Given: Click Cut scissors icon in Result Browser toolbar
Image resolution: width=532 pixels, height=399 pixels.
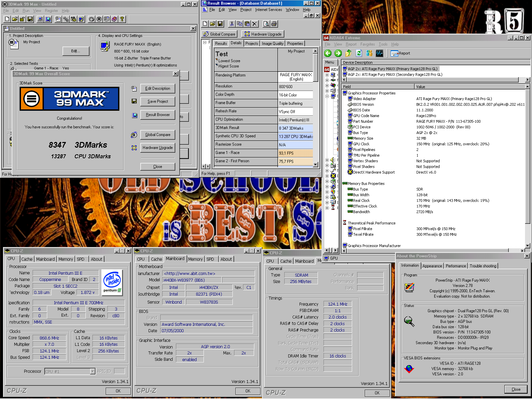Looking at the screenshot, I should (232, 24).
